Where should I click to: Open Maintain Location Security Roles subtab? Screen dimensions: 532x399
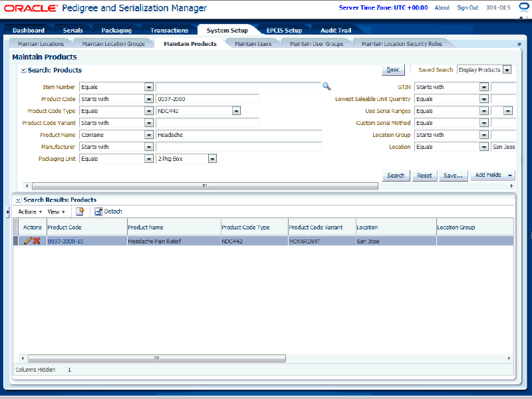pos(402,44)
